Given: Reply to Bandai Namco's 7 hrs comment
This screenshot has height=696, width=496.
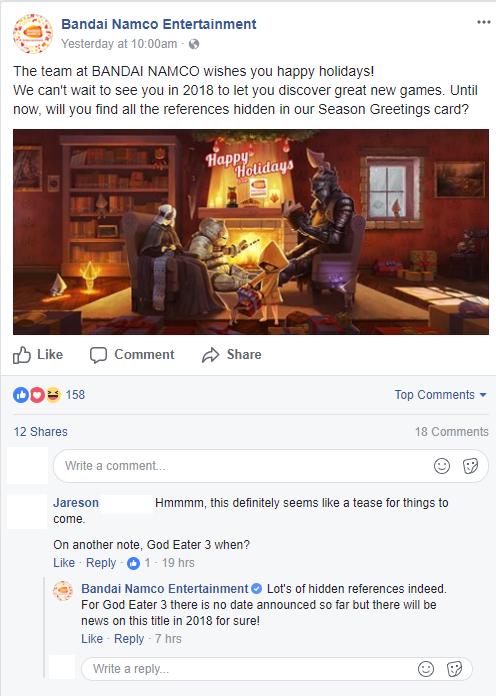Looking at the screenshot, I should [129, 639].
